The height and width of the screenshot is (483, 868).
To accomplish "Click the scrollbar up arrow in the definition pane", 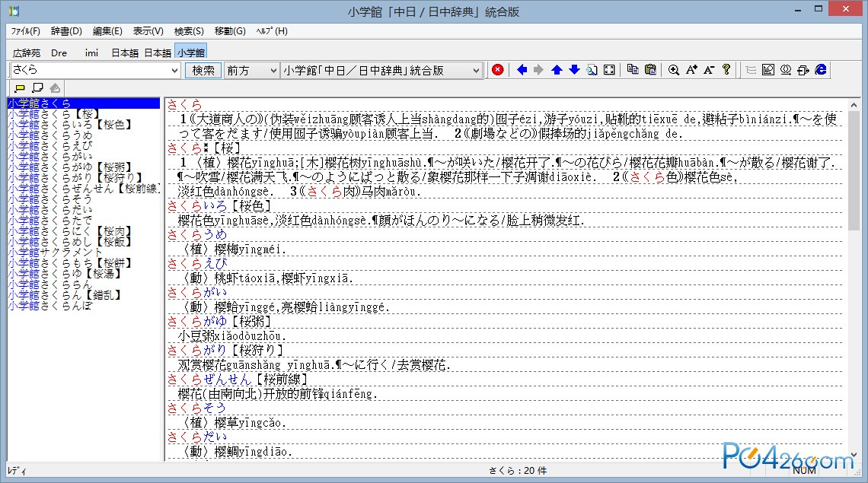I will 854,104.
